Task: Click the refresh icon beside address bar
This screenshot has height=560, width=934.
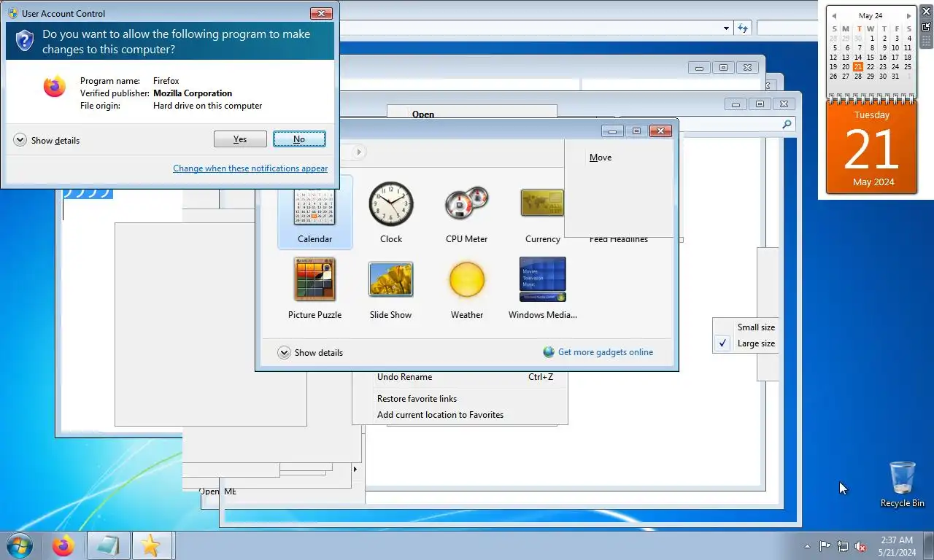Action: [x=743, y=28]
